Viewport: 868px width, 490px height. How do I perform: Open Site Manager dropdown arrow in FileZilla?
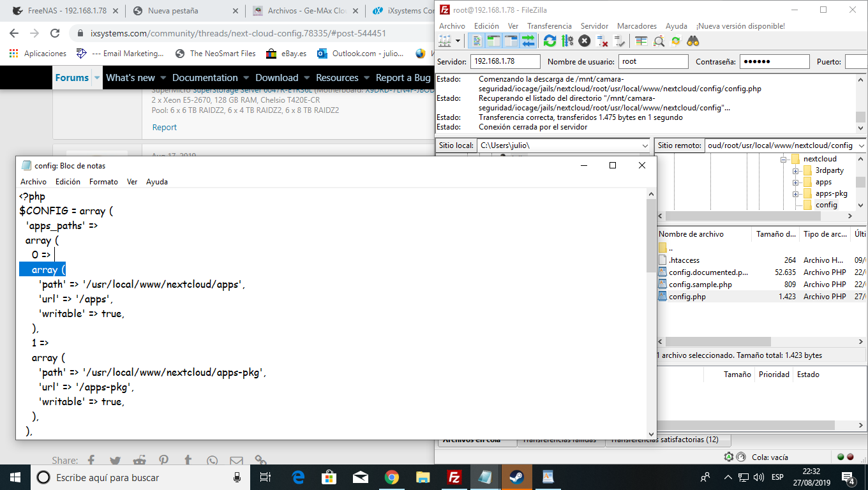point(457,41)
